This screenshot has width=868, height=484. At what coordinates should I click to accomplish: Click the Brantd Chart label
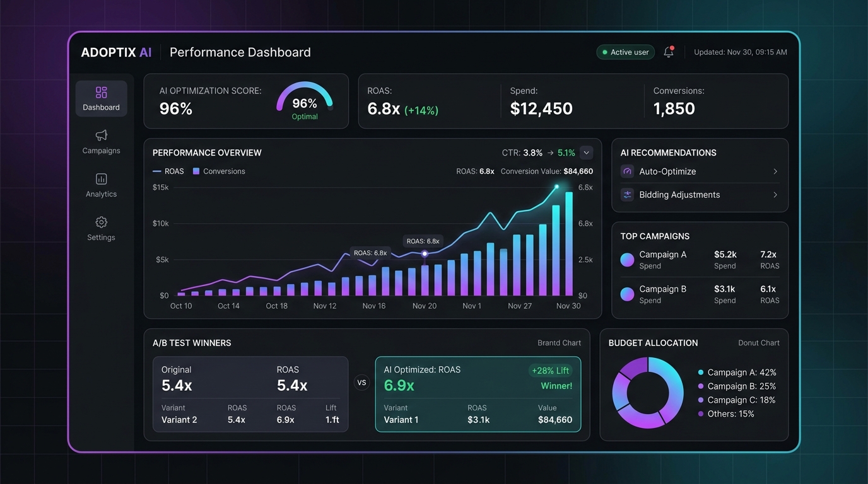[x=559, y=343]
